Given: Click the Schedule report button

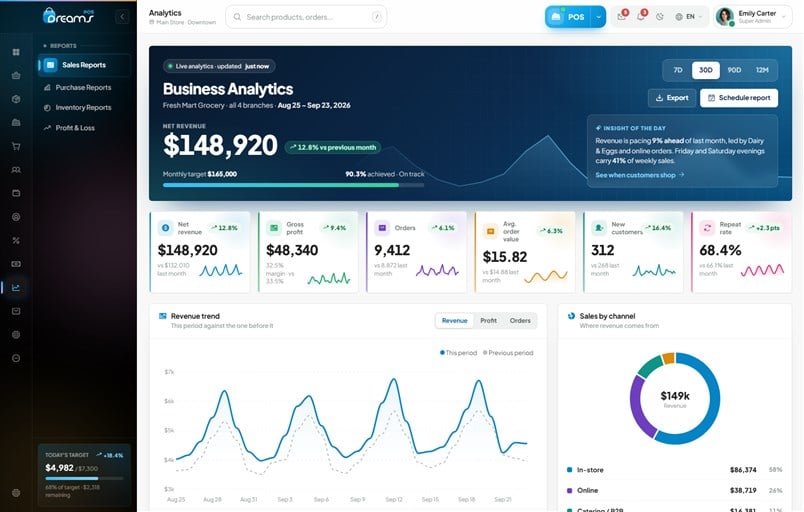Looking at the screenshot, I should 739,98.
